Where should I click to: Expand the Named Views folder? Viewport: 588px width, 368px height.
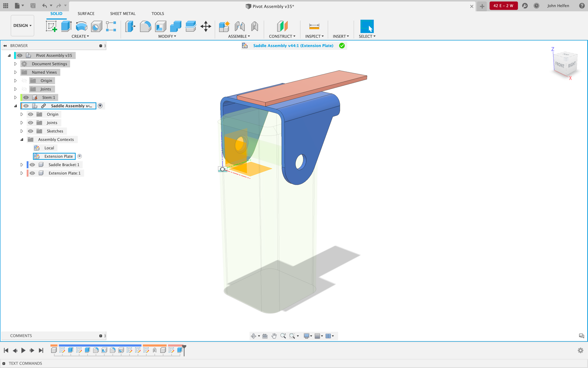point(15,72)
